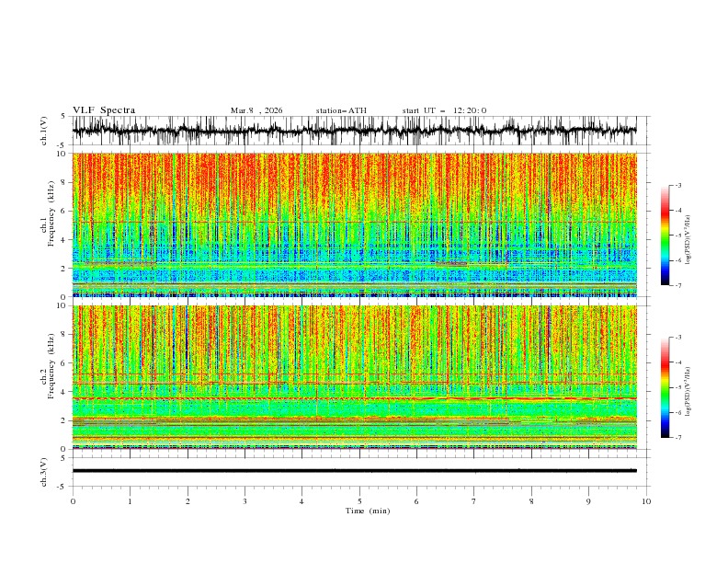Viewport: 728px width, 563px height.
Task: Click time axis tick label "5"
Action: pyautogui.click(x=359, y=501)
